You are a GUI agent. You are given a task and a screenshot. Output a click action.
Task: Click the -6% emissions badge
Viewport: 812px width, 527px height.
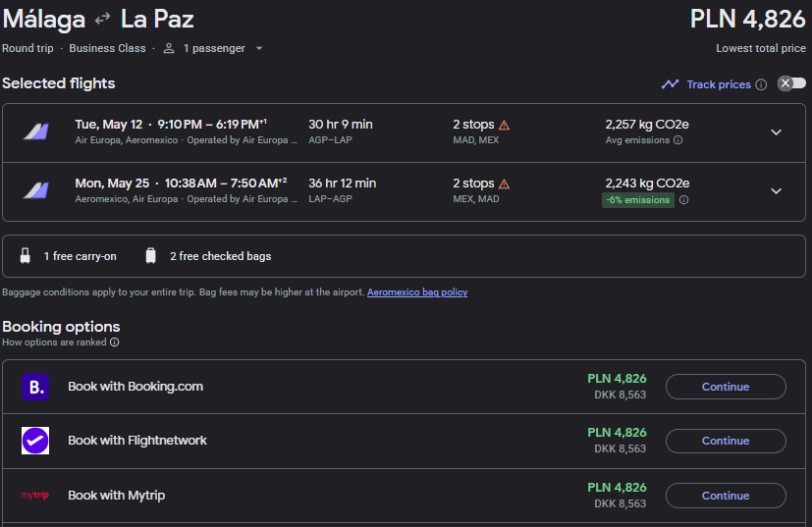[637, 200]
